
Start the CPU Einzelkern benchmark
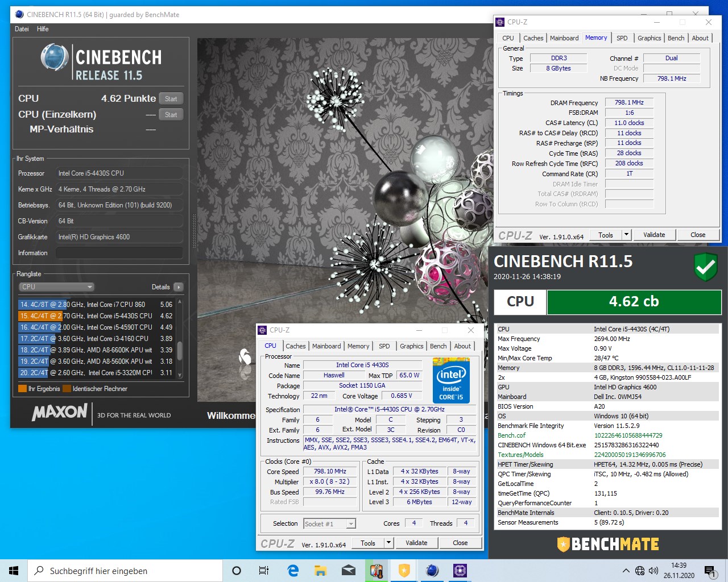[171, 115]
